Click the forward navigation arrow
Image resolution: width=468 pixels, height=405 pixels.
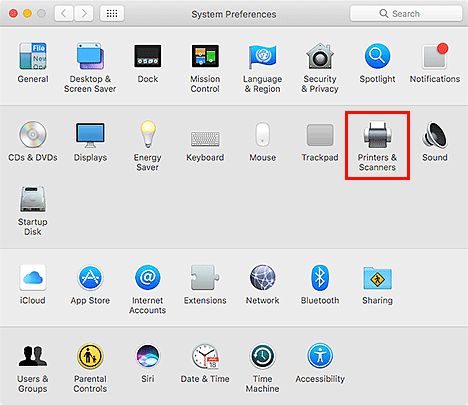[x=83, y=14]
